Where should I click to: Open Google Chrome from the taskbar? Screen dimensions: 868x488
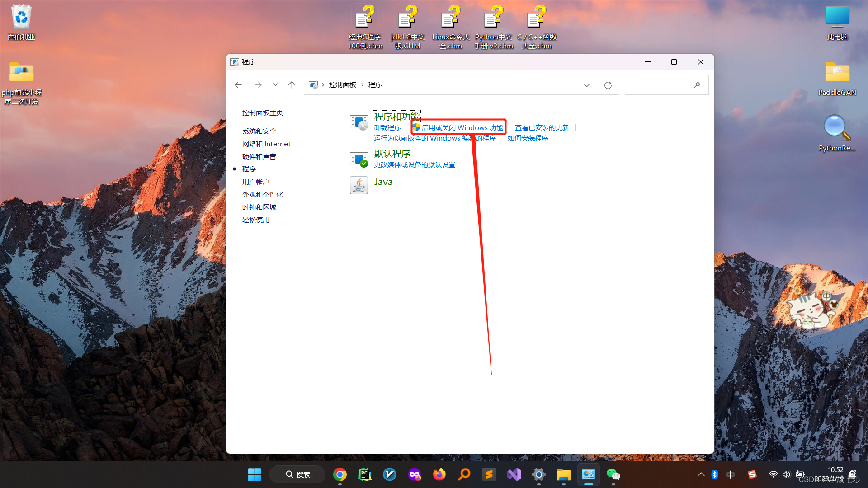[340, 474]
